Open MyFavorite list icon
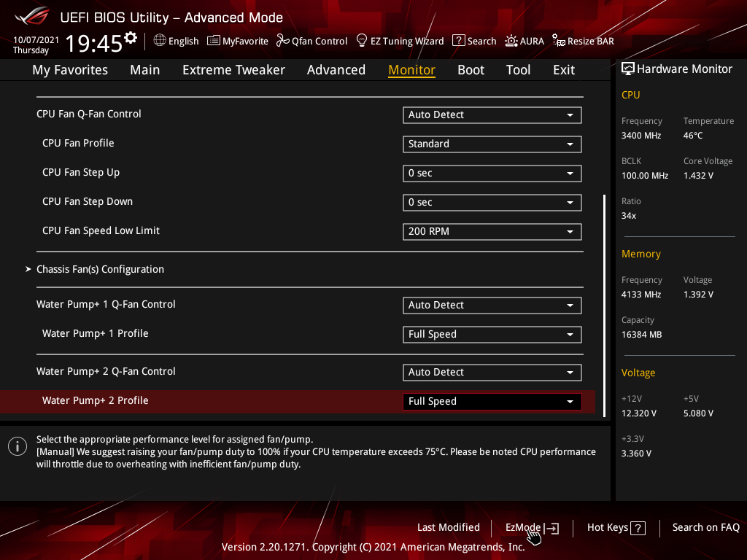This screenshot has width=747, height=560. pos(214,41)
